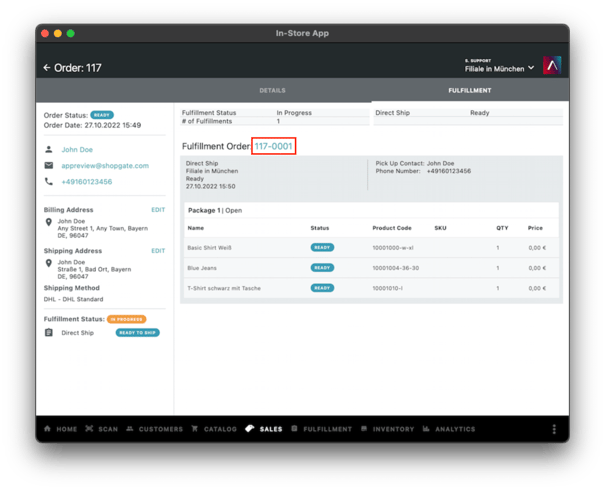The width and height of the screenshot is (605, 490).
Task: Click the envelope email icon
Action: [49, 166]
